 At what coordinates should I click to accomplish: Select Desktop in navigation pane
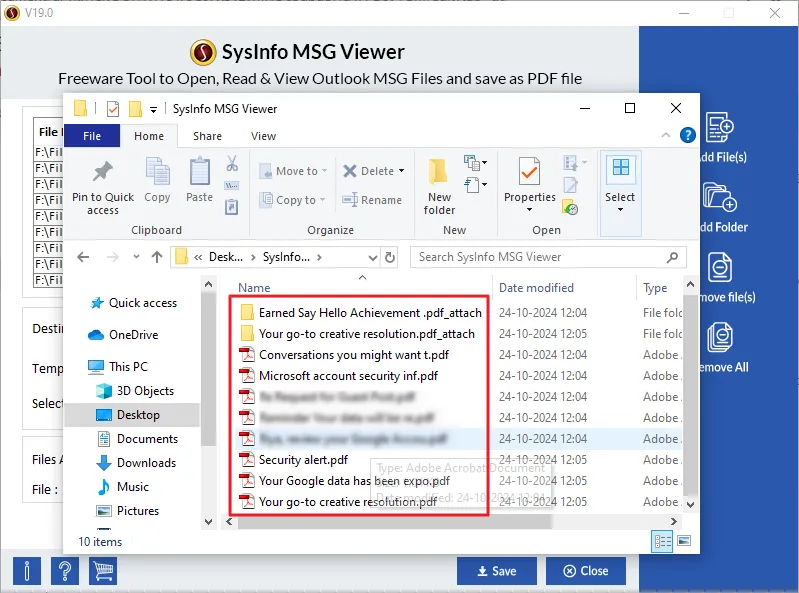point(132,415)
